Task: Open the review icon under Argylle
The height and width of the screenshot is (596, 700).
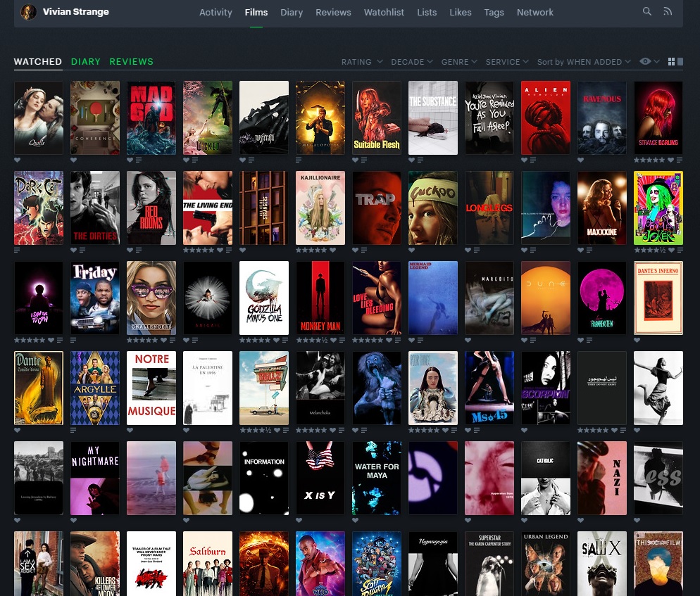Action: click(x=73, y=430)
